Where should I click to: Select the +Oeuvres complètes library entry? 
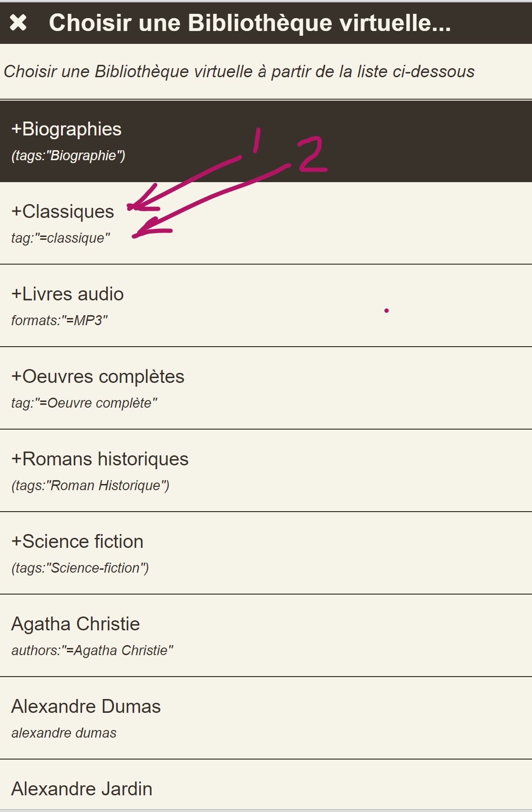point(98,377)
